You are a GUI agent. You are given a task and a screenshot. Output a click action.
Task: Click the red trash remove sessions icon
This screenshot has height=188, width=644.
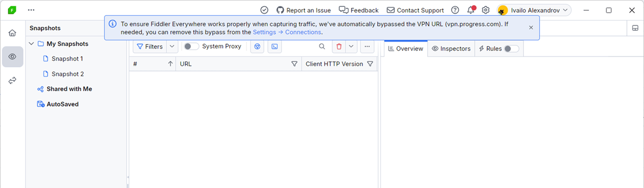coord(339,47)
